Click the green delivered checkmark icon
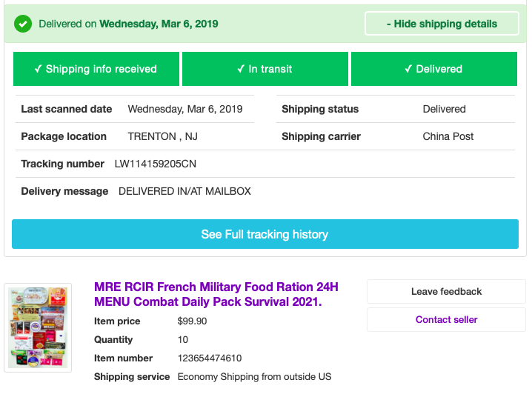The image size is (532, 394). (23, 24)
